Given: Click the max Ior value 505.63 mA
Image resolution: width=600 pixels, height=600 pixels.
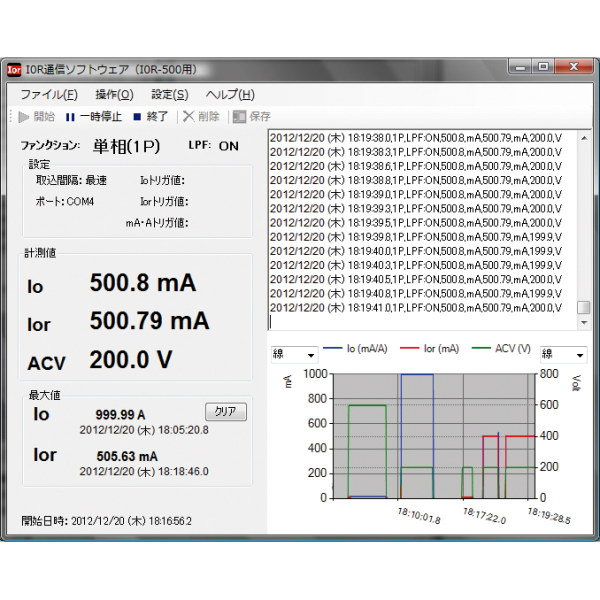Looking at the screenshot, I should 127,456.
